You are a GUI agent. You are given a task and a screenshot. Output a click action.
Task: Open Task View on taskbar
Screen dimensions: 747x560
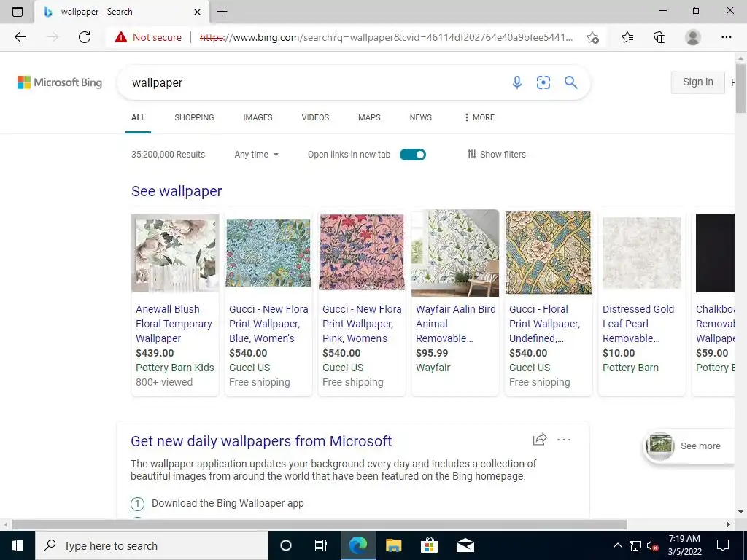pos(321,545)
